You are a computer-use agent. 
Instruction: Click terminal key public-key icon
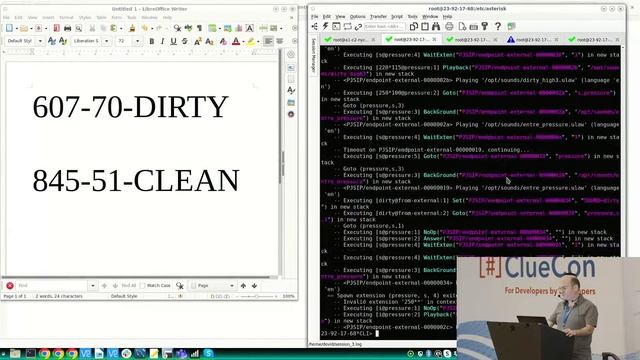(484, 27)
